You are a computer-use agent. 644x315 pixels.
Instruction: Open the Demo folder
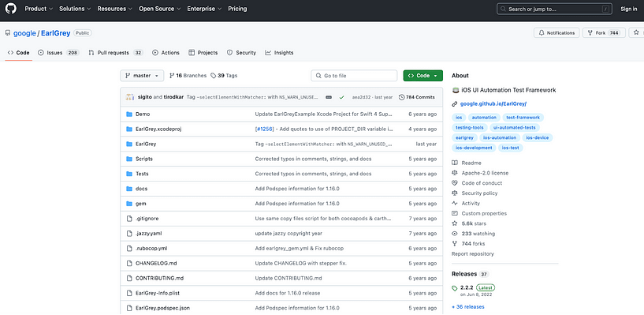(x=143, y=114)
